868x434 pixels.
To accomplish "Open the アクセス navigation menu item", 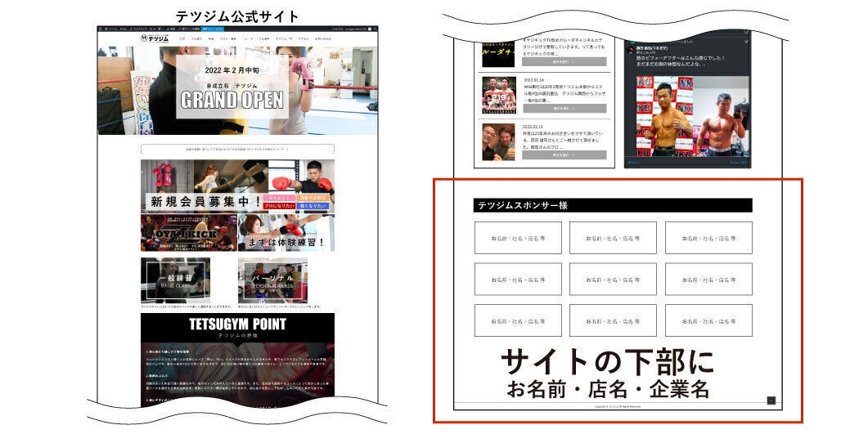I will click(x=304, y=39).
